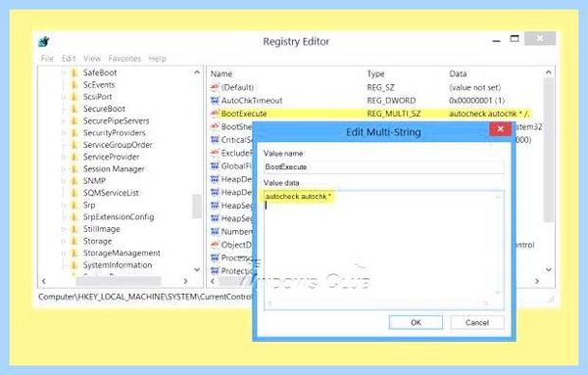Click the SNMP folder icon
Image resolution: width=588 pixels, height=375 pixels.
[x=74, y=180]
